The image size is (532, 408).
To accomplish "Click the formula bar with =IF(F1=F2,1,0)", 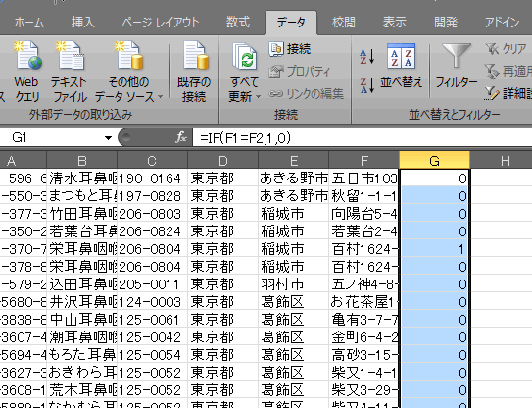I will [x=363, y=137].
